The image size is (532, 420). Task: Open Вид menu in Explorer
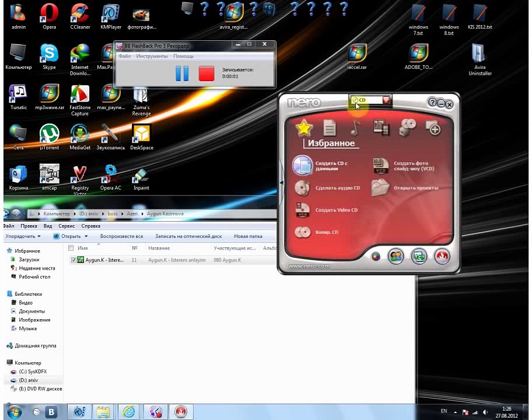click(47, 226)
